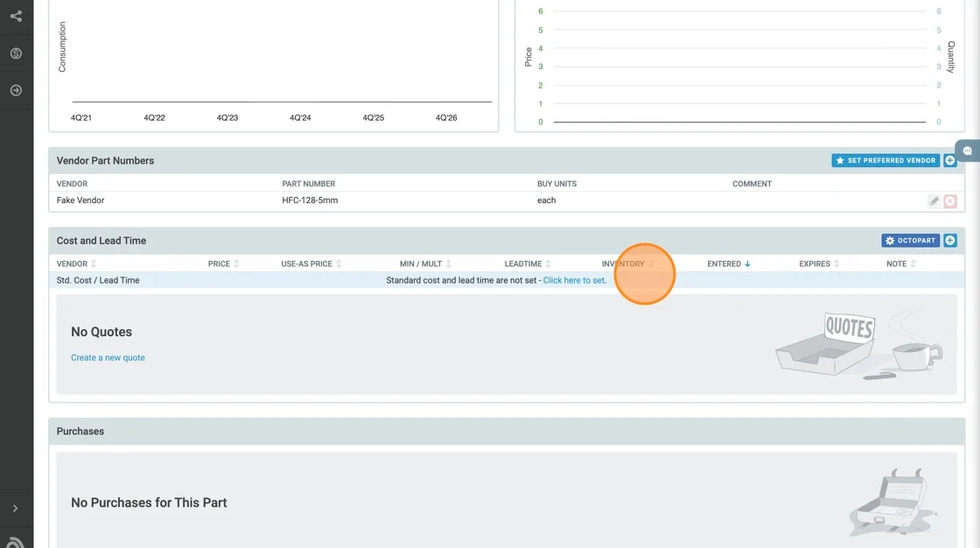Add a new vendor part number
Screen dimensions: 980x548
pos(950,161)
